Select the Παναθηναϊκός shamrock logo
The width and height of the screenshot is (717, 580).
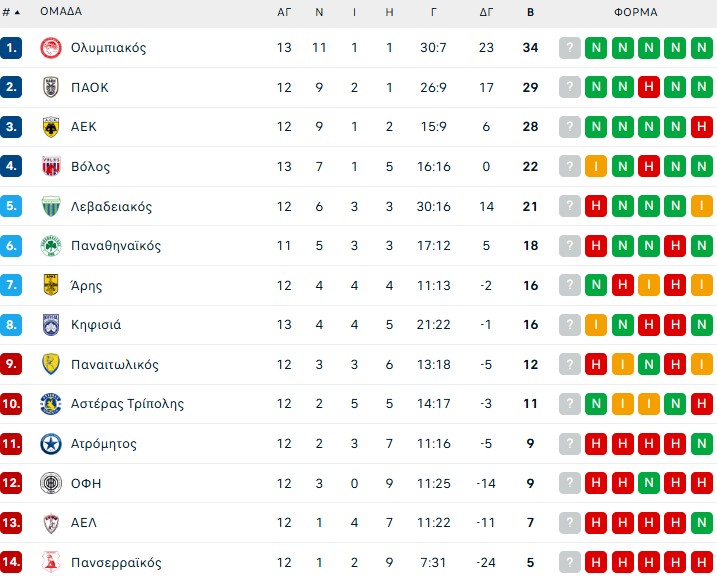(x=51, y=246)
